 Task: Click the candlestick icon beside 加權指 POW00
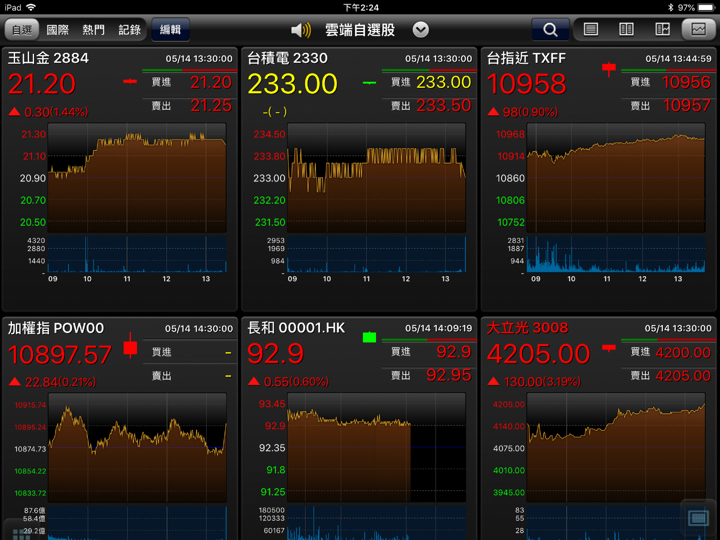[129, 348]
